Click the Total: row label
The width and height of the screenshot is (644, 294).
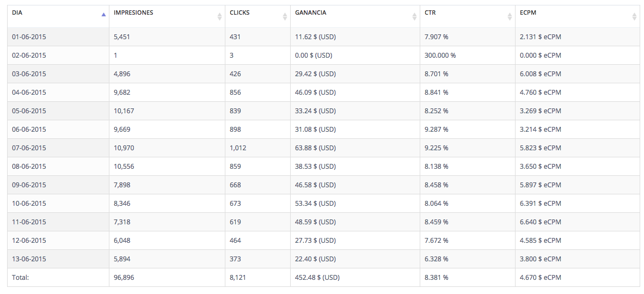(20, 278)
